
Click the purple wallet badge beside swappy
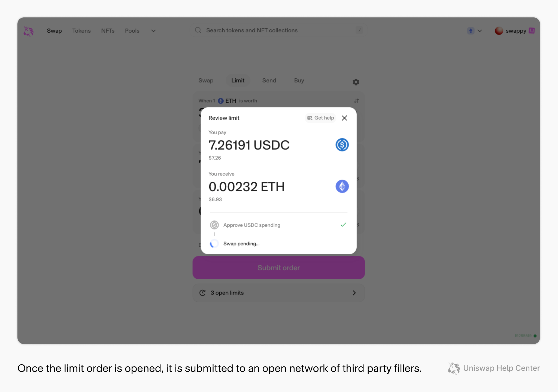point(532,30)
